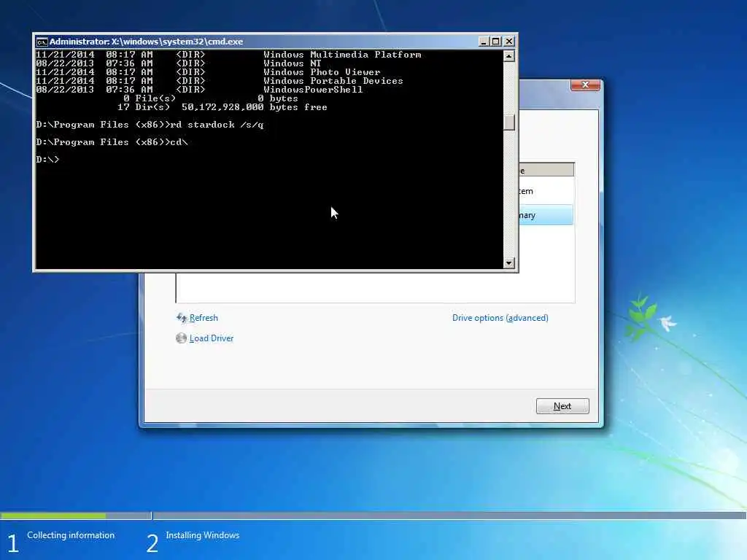Maximize the Administrator cmd.exe window
747x560 pixels.
tap(496, 42)
